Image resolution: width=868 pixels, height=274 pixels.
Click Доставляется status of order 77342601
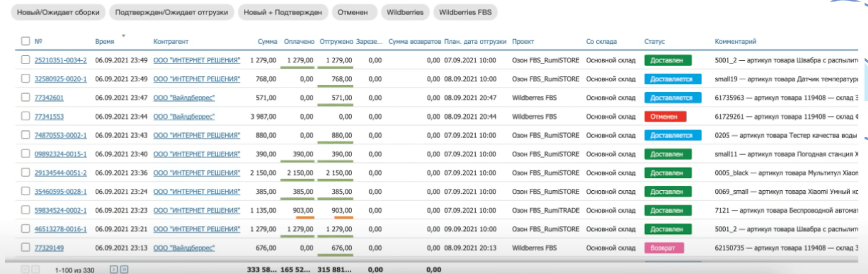673,98
